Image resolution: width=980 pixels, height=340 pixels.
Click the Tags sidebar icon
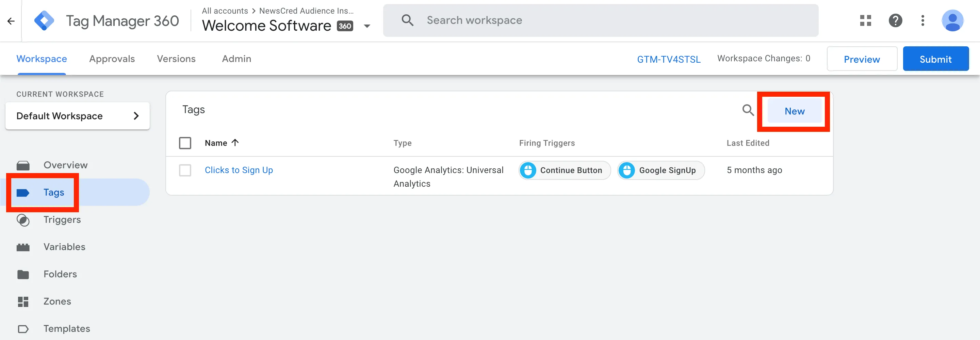point(23,192)
